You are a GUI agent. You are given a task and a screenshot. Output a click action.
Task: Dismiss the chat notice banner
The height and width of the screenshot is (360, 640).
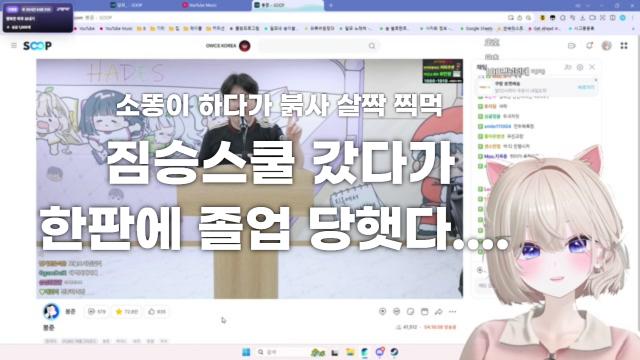tap(596, 80)
